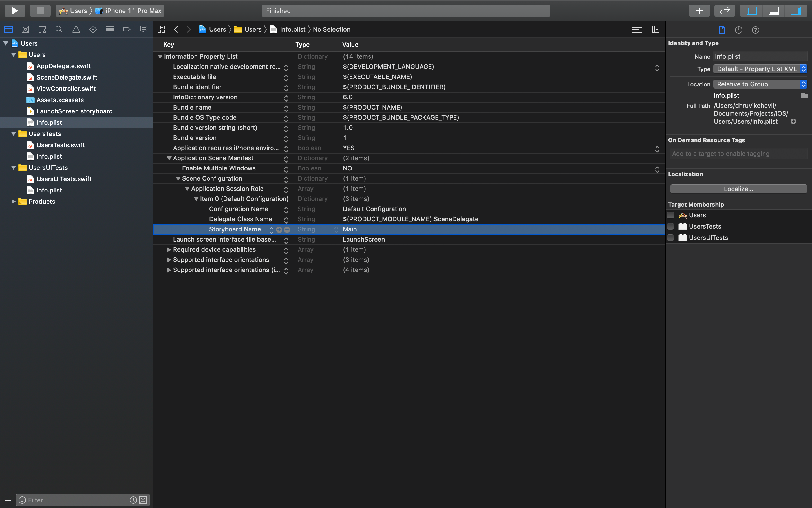
Task: Stop the running task
Action: pyautogui.click(x=40, y=10)
